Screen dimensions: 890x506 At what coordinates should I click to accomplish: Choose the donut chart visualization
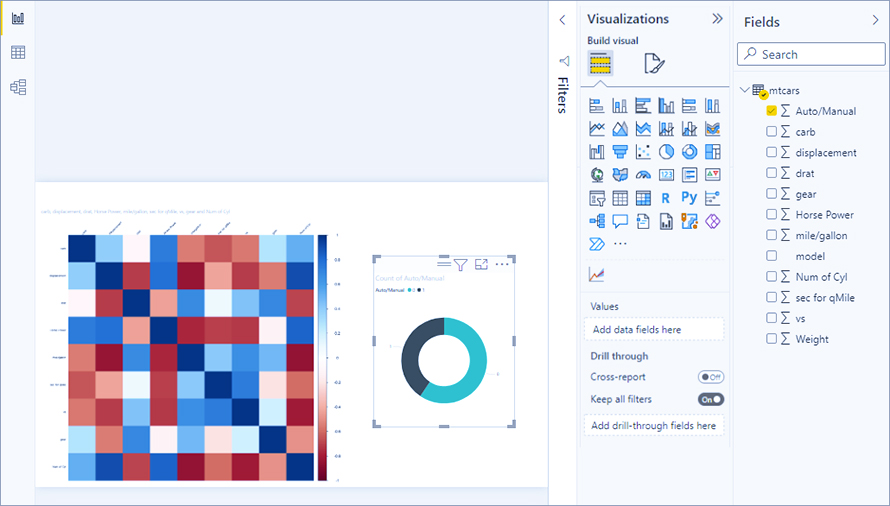pos(689,152)
